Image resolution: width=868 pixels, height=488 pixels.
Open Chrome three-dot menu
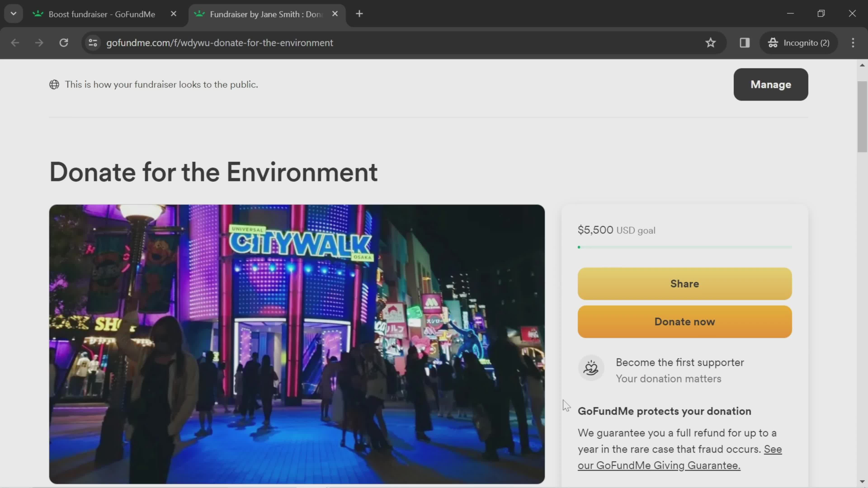coord(853,43)
